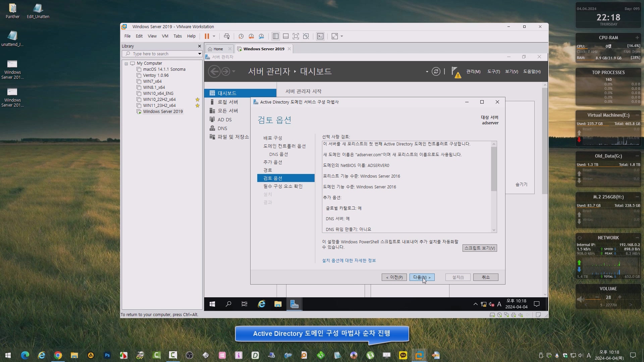Click favorite star next to WIN10_22H2_x64
Screen dimensions: 644x362
point(198,100)
